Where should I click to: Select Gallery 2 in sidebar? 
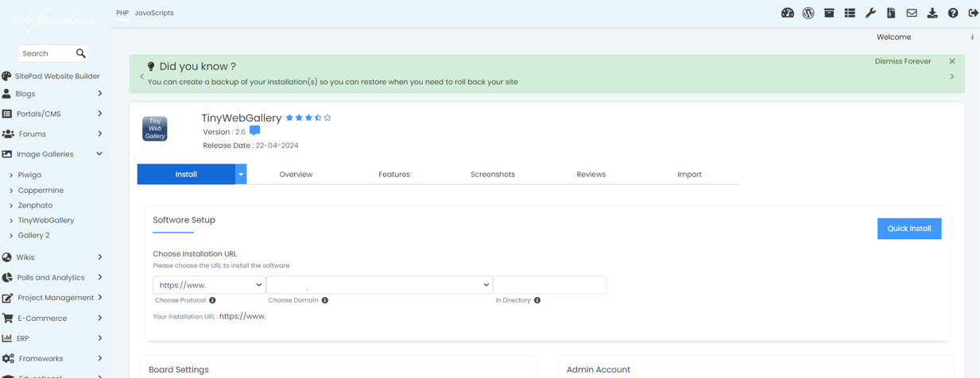(33, 235)
